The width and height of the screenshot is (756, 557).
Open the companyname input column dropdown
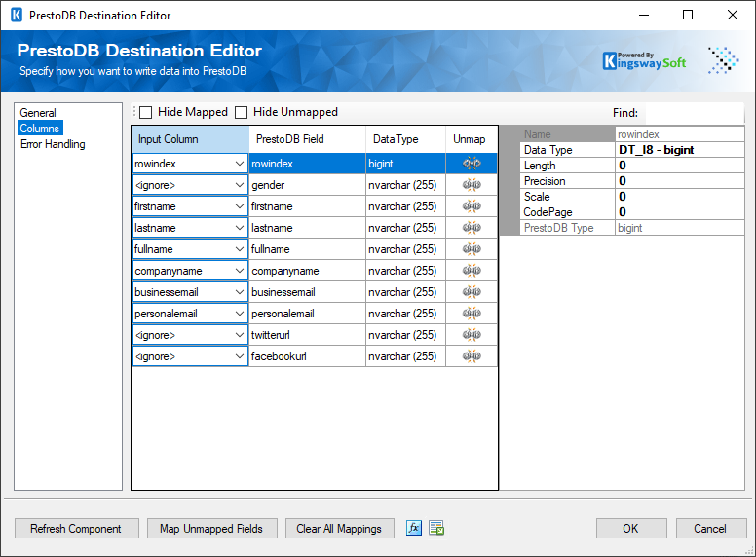tap(239, 271)
